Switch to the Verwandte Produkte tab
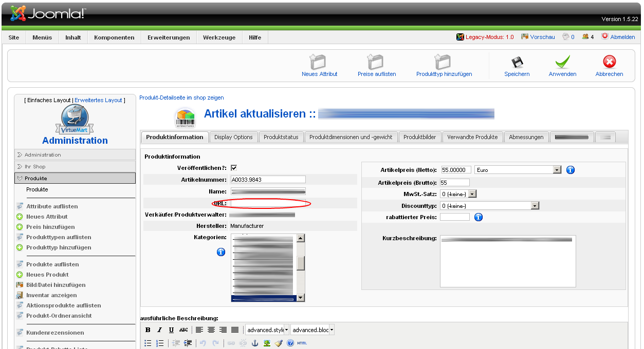 click(472, 137)
